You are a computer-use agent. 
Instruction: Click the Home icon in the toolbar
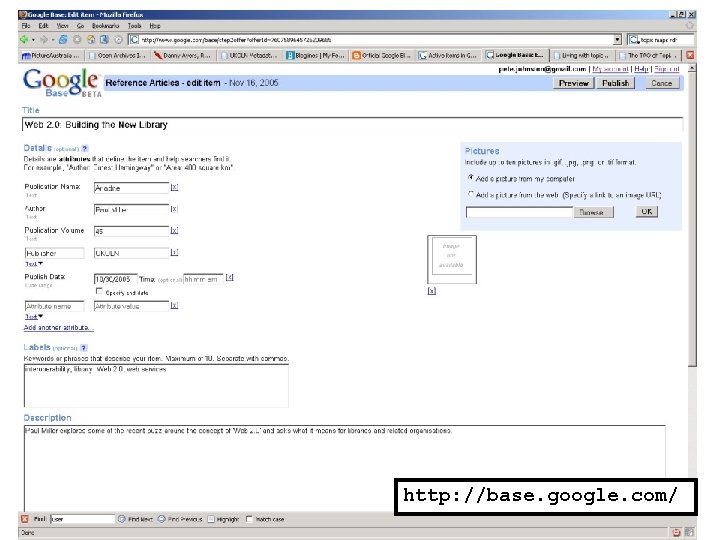coord(91,40)
